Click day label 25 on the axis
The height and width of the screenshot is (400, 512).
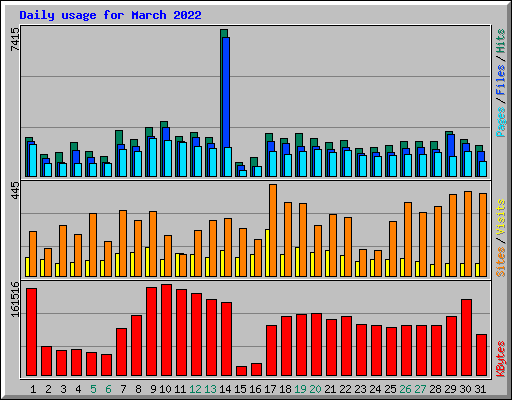coord(390,389)
